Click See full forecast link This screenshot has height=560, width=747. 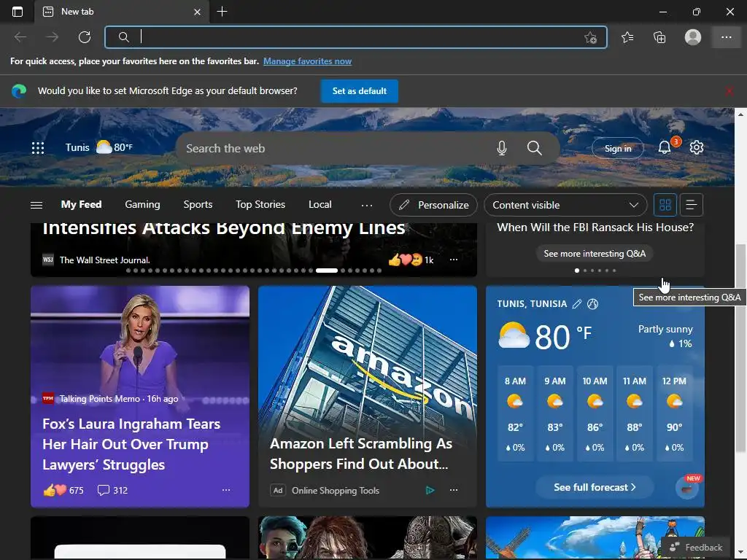pyautogui.click(x=595, y=487)
